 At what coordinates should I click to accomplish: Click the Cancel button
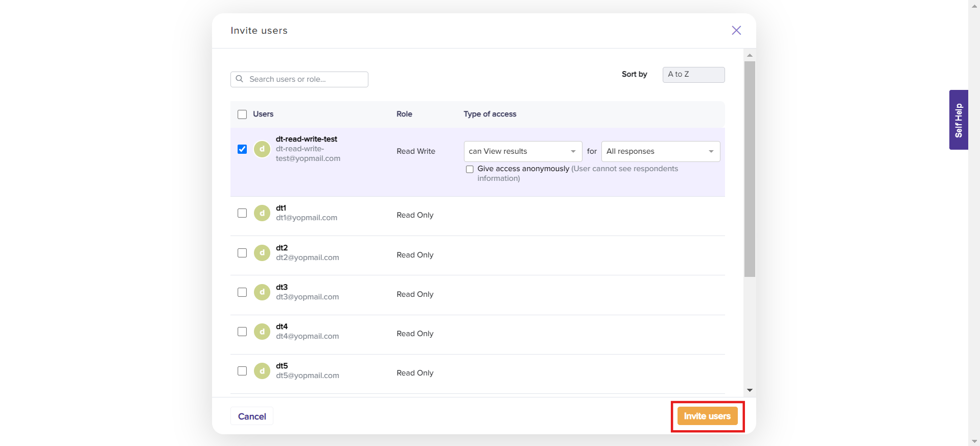(x=252, y=416)
